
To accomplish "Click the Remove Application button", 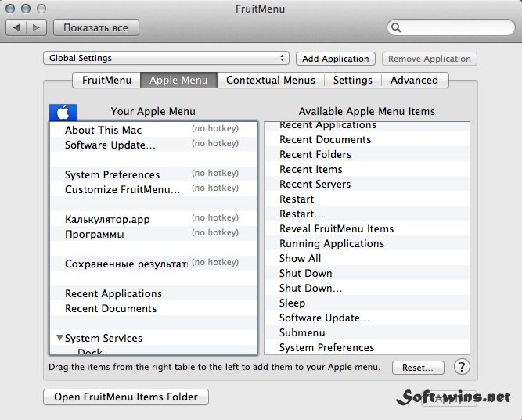I will [430, 59].
